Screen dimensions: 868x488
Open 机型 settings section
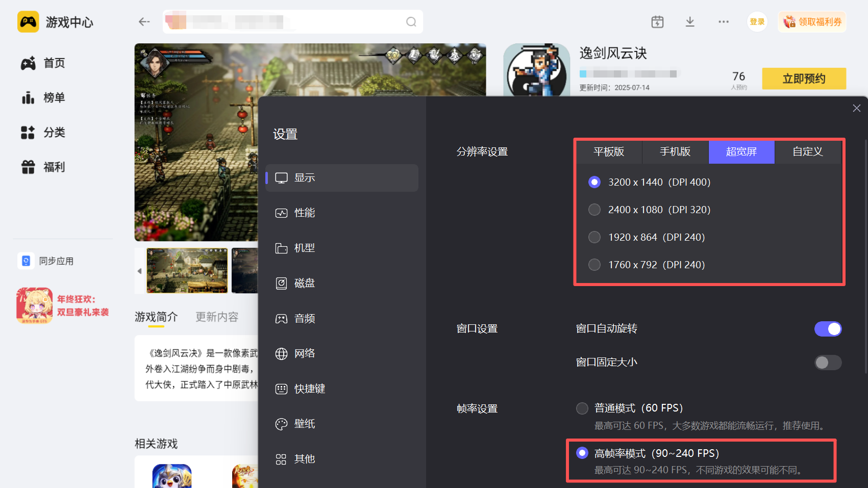click(x=342, y=248)
